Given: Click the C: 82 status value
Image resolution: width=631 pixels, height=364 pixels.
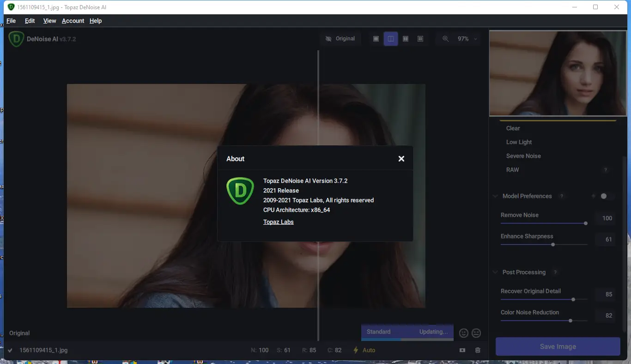Looking at the screenshot, I should 334,350.
